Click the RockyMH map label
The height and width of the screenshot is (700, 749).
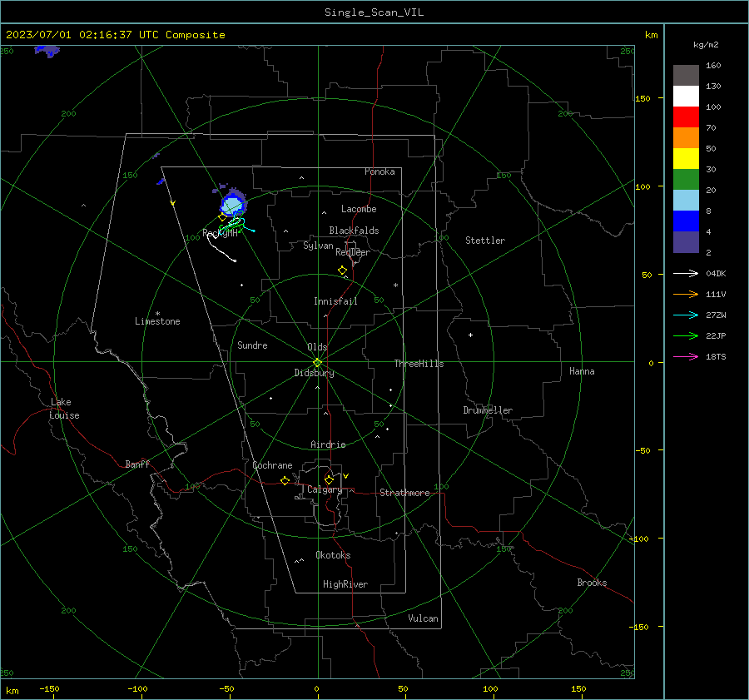coord(220,233)
